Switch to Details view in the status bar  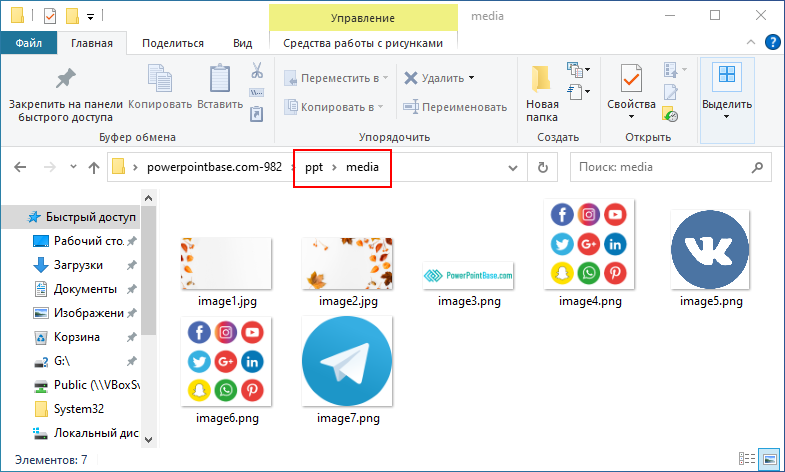point(747,458)
